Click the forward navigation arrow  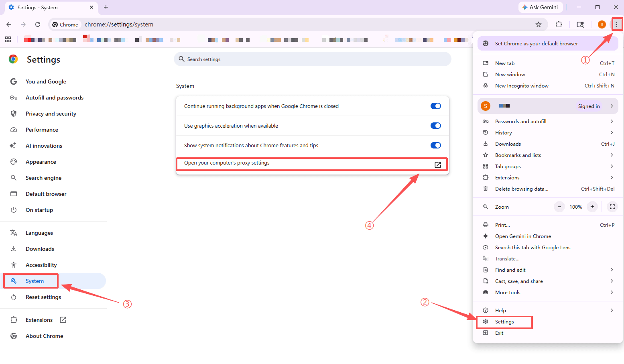coord(23,24)
